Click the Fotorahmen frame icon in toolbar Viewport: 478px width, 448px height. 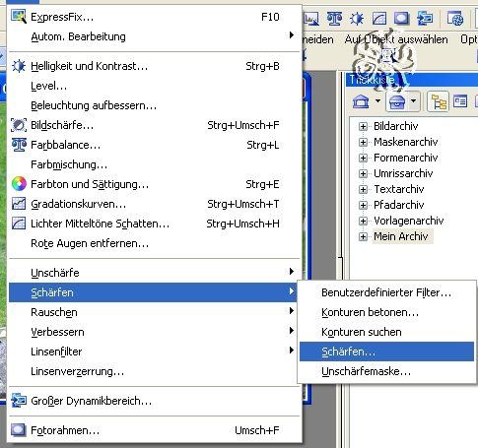[401, 19]
